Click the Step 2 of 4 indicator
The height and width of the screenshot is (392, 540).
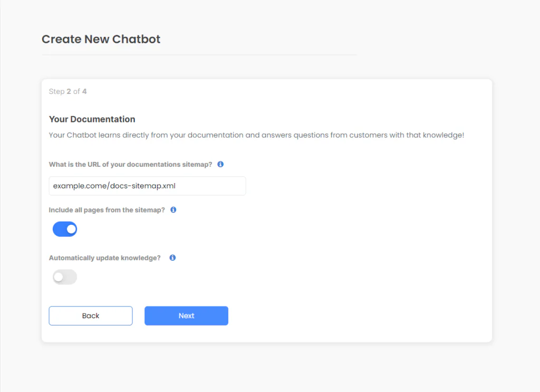click(x=67, y=91)
